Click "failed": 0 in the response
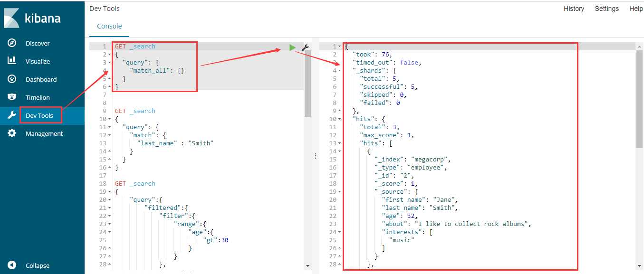The image size is (644, 274). (x=380, y=103)
